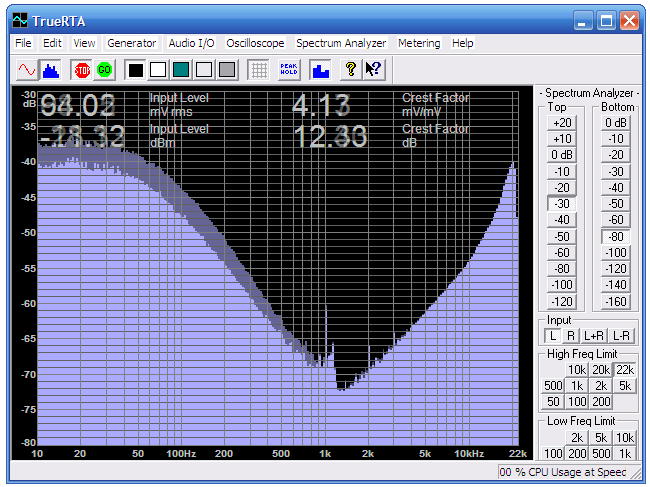Select the teal color scheme swatch
This screenshot has height=487, width=650.
coord(181,70)
